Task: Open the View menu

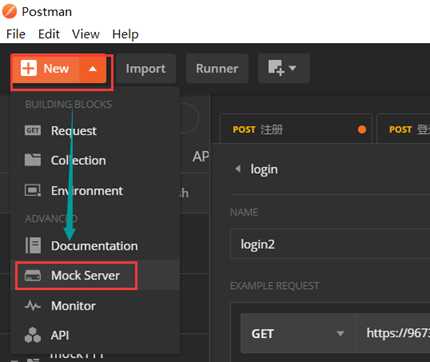Action: (x=86, y=34)
